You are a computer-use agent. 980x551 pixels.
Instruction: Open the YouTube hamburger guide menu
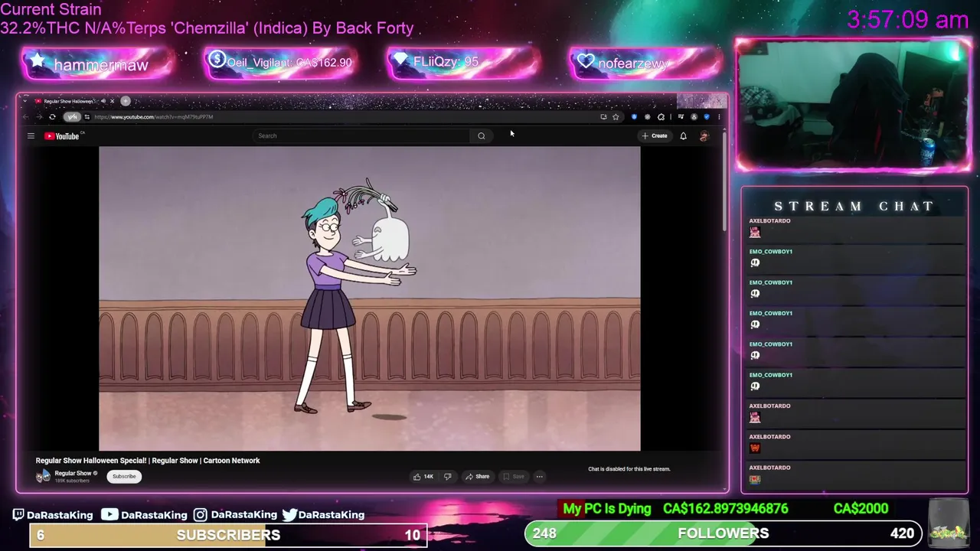pos(31,136)
